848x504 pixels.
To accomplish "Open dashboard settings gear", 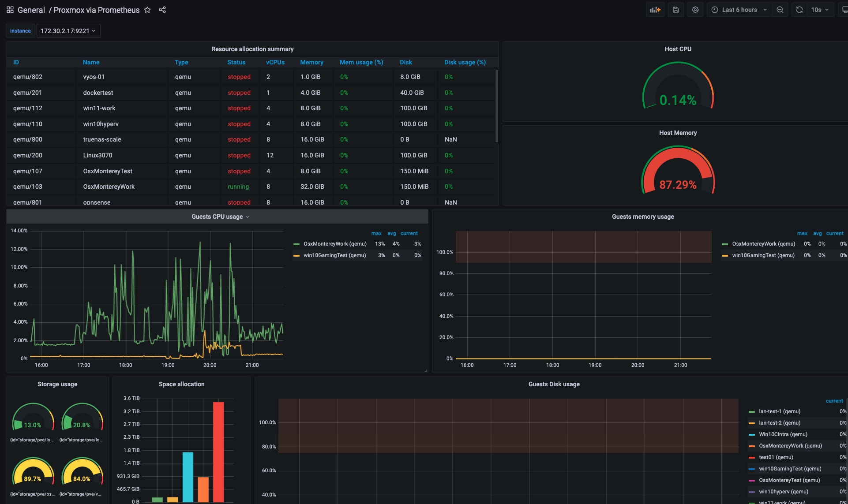I will tap(695, 10).
